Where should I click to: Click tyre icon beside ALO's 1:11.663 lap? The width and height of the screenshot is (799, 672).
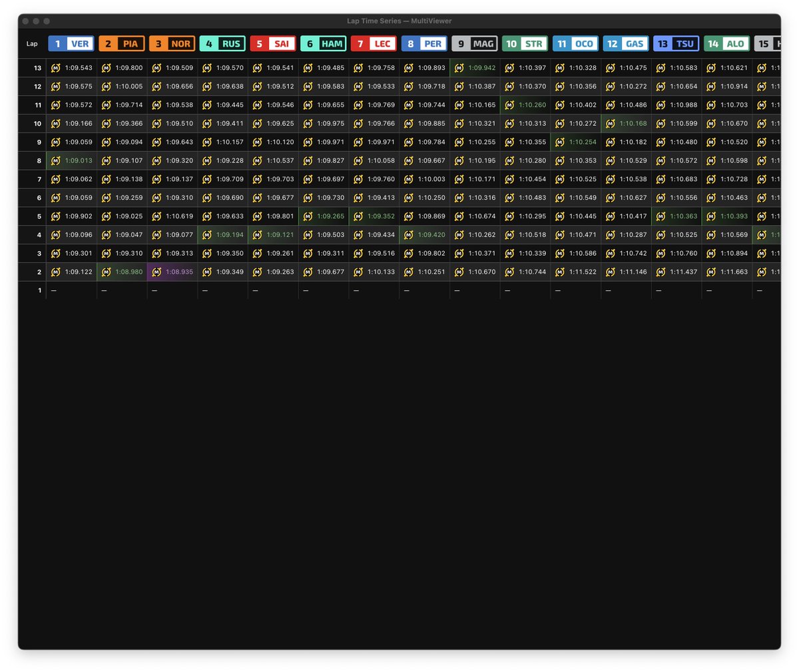pos(711,272)
